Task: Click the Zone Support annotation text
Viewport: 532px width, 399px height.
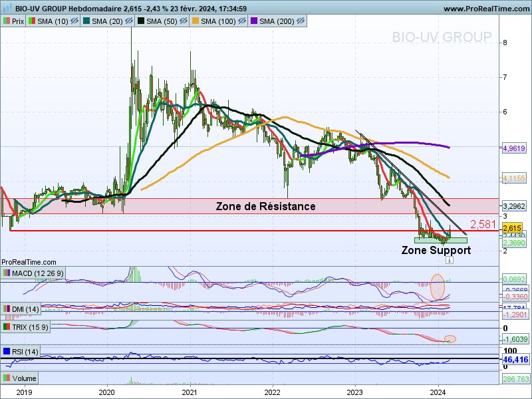Action: click(436, 250)
